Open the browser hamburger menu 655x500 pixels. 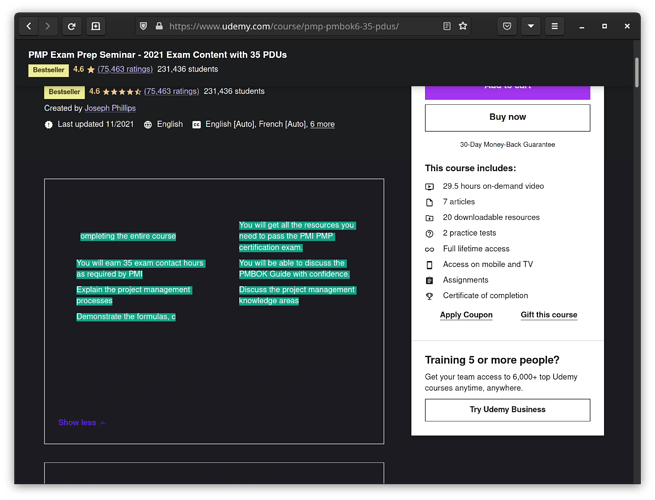click(x=554, y=26)
